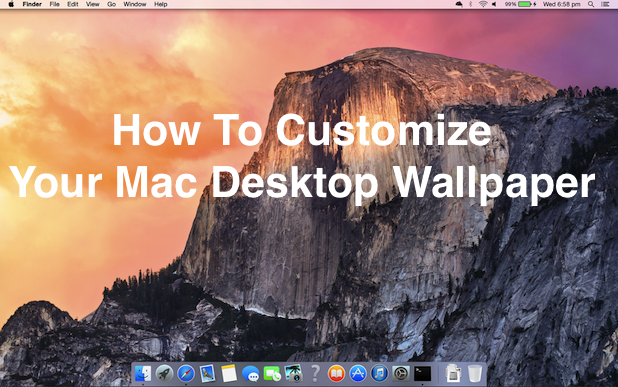Open iBooks orange icon in Dock

[336, 373]
